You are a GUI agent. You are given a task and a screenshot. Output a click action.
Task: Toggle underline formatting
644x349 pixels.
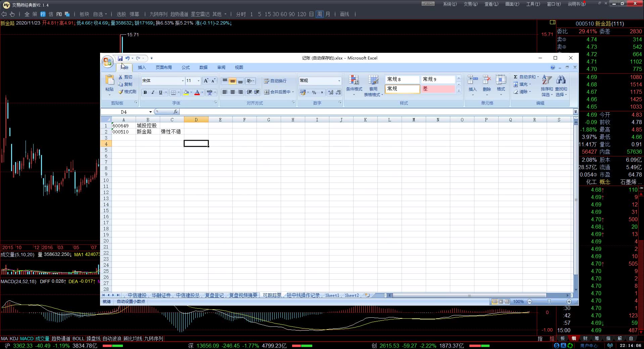160,92
